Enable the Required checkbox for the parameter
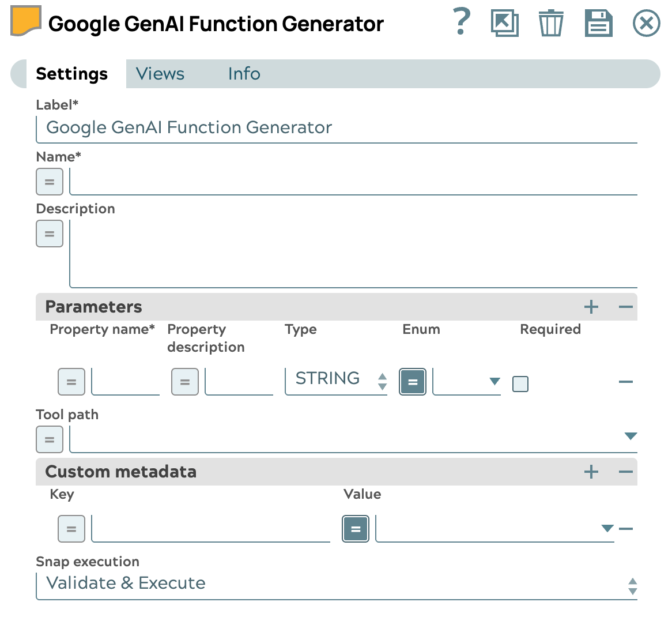Screen dimensions: 672x632 [520, 383]
